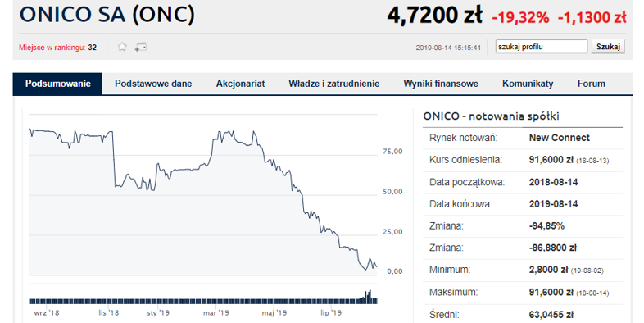Open the Podsumowanie tab

pos(57,84)
